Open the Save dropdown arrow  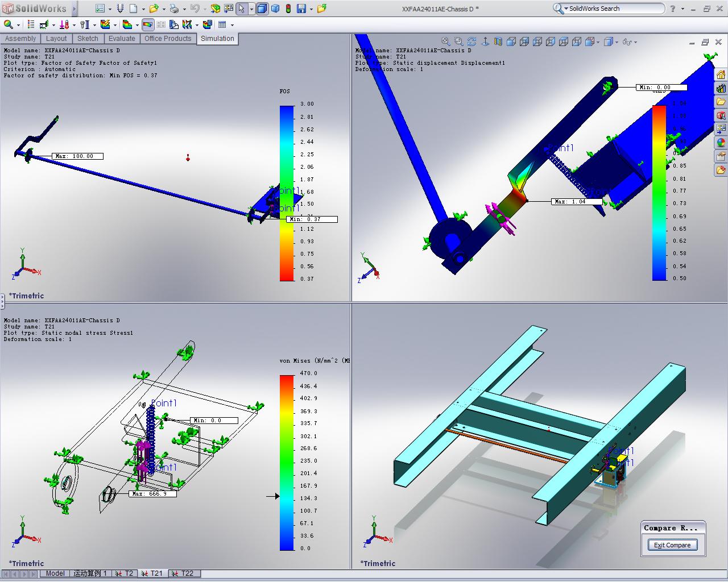pos(311,9)
